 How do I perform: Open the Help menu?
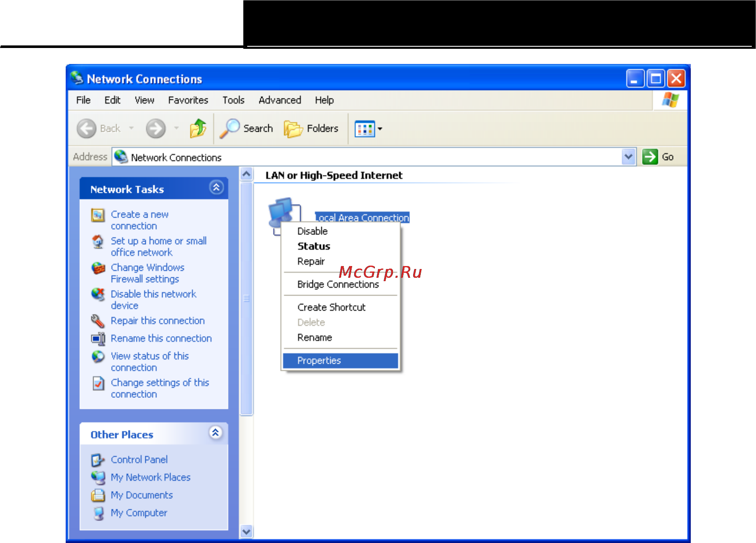pos(324,100)
